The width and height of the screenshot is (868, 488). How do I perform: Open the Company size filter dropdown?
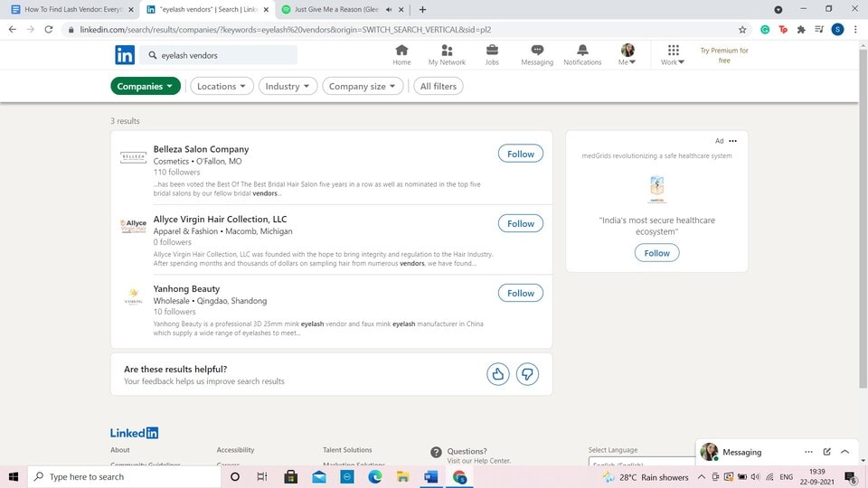363,87
